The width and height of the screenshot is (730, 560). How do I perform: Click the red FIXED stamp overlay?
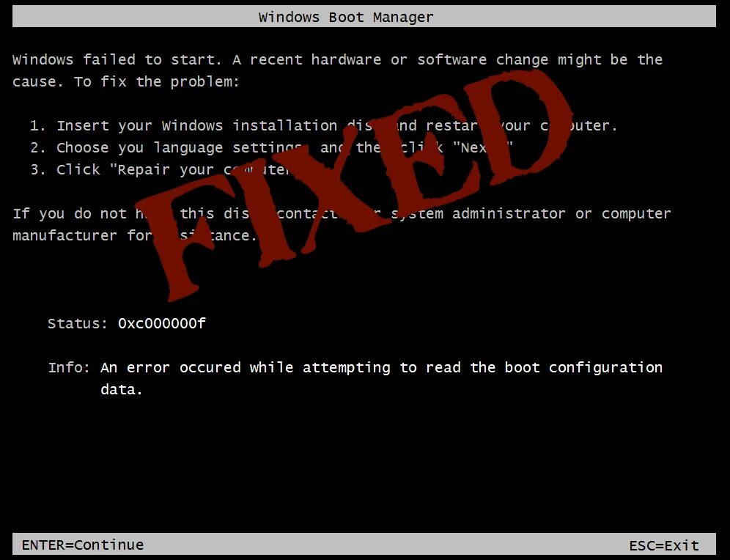[354, 184]
